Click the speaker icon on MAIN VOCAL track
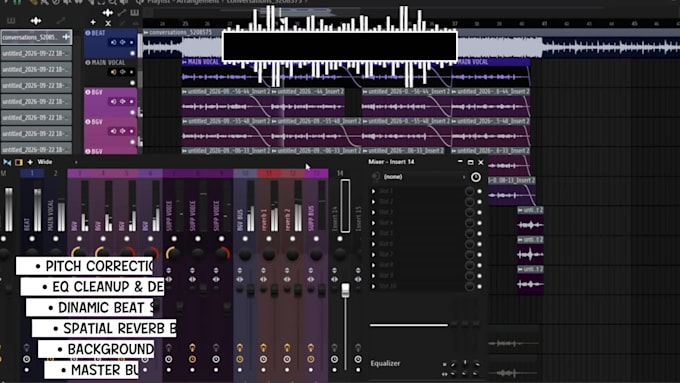This screenshot has width=680, height=383. click(x=114, y=72)
